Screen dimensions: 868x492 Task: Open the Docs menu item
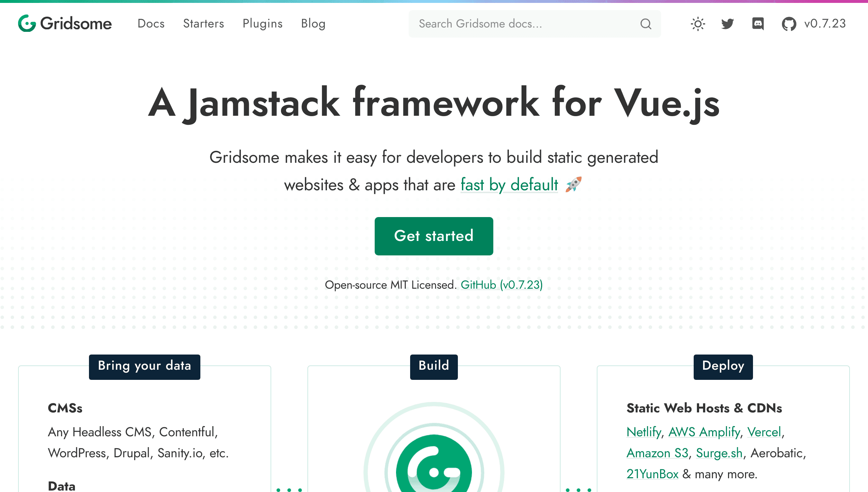151,24
